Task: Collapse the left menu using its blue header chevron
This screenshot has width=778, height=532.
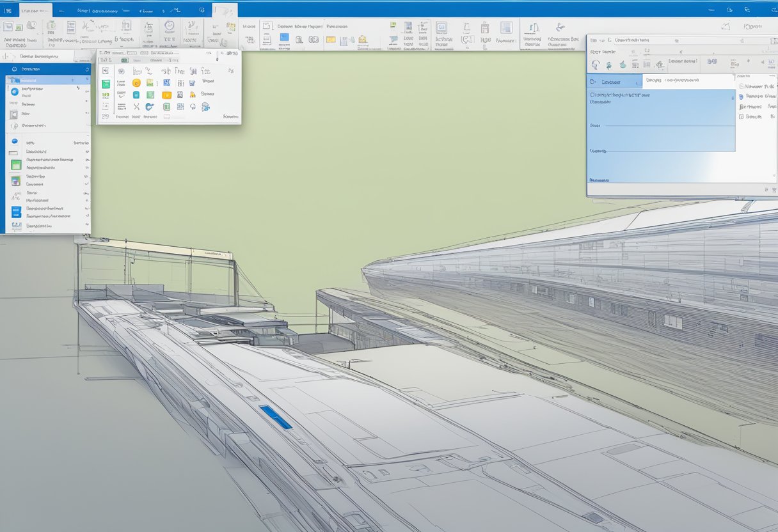Action: point(86,69)
